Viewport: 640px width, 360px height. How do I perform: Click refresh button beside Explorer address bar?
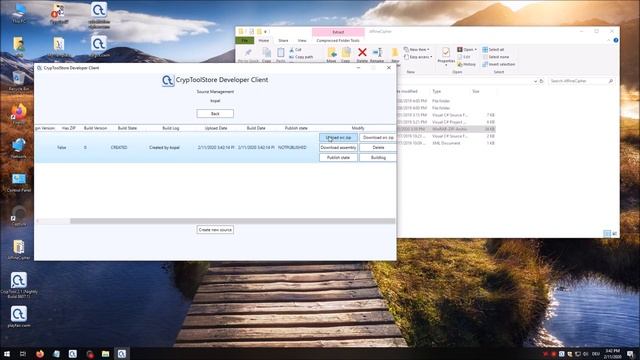click(542, 81)
